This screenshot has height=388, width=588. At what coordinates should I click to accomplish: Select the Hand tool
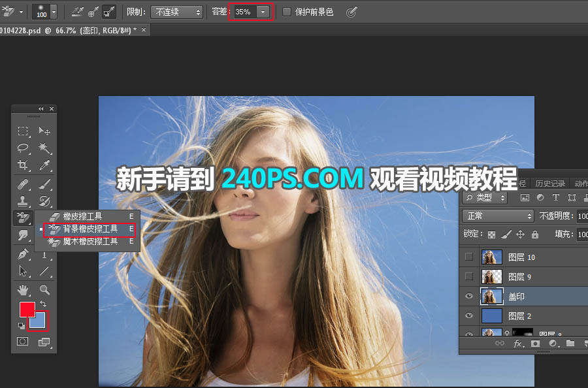(23, 289)
